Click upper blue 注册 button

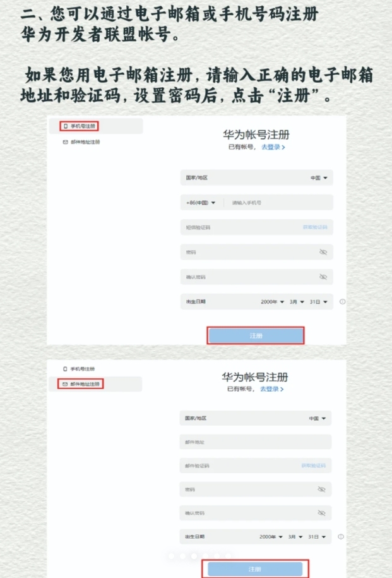tap(256, 335)
